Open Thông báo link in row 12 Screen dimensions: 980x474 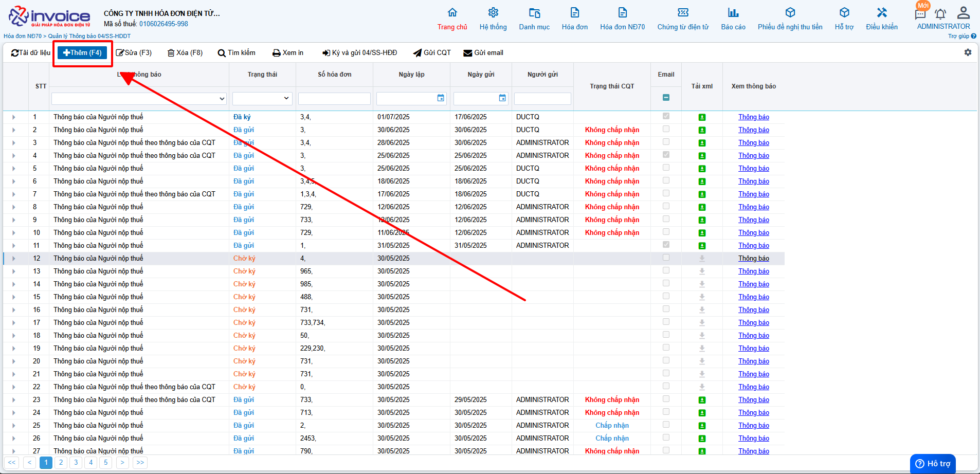754,259
